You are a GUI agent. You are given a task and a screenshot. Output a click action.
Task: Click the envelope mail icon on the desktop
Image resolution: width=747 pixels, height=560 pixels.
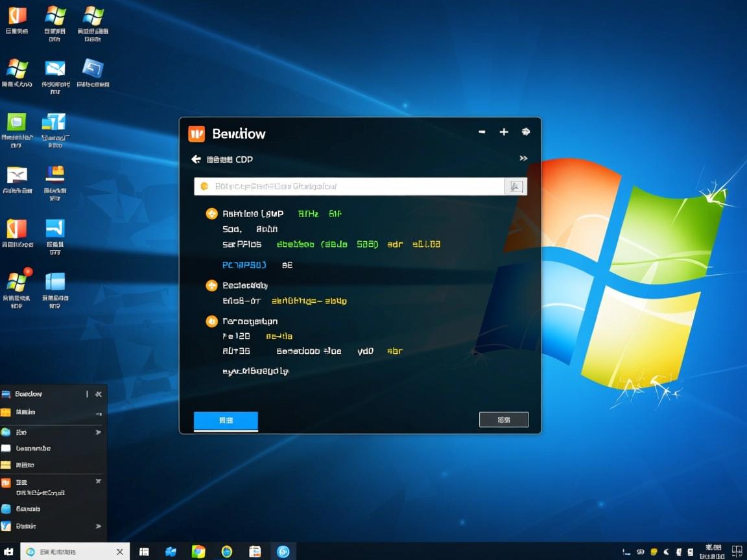[x=55, y=69]
